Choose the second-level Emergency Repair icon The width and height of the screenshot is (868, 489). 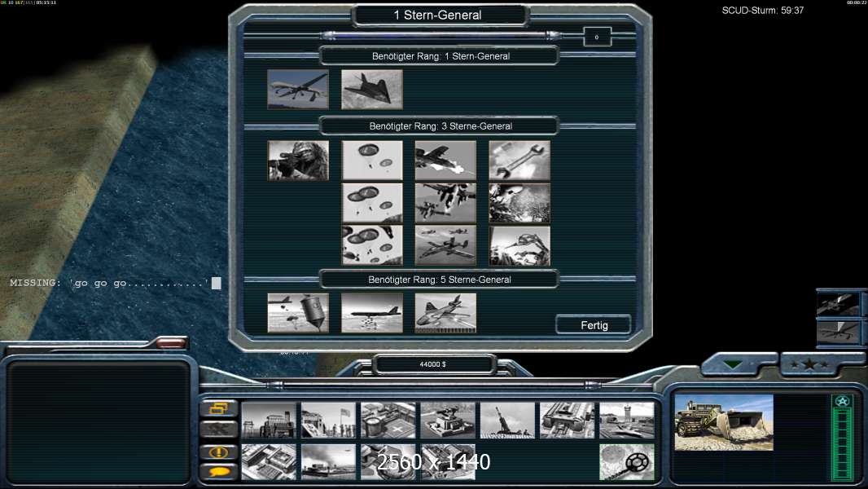point(519,203)
